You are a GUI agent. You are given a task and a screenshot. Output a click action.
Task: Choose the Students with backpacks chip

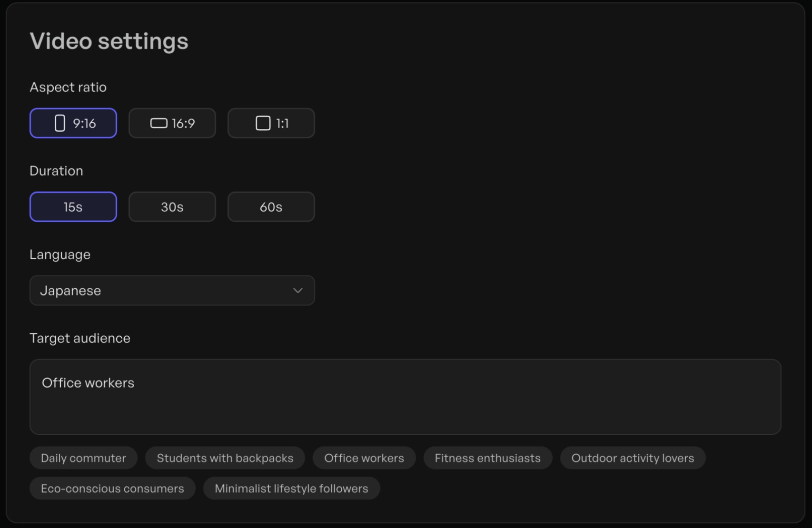[225, 458]
